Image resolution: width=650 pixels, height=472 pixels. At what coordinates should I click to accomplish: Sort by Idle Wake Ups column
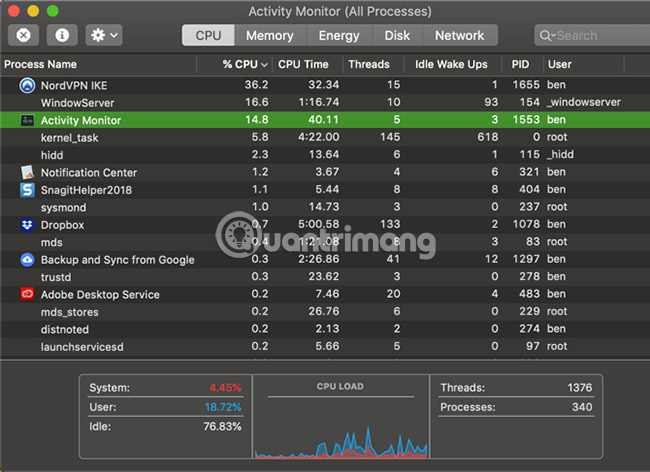pos(453,64)
